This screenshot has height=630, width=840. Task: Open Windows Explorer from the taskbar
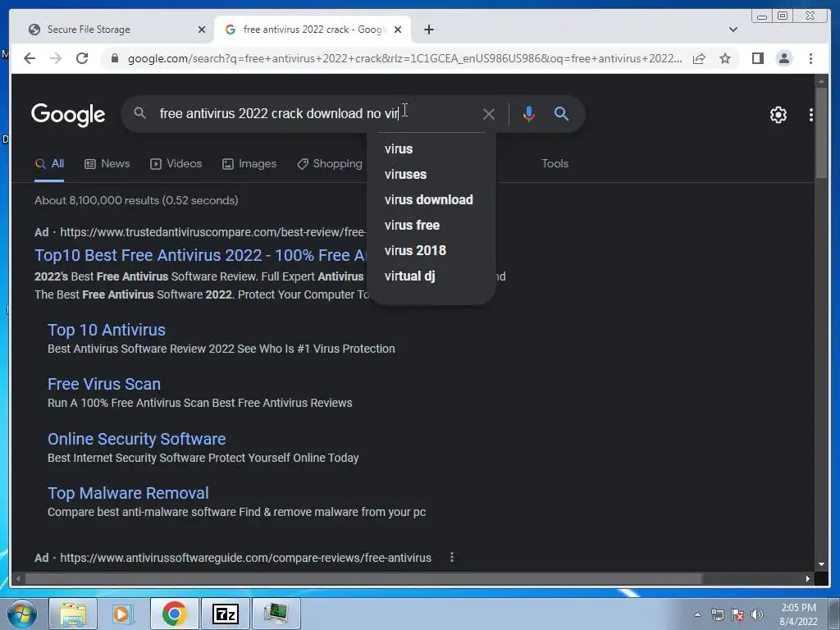73,614
